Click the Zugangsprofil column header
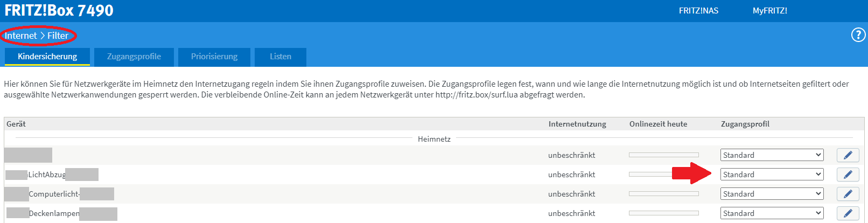This screenshot has width=868, height=223. tap(745, 124)
